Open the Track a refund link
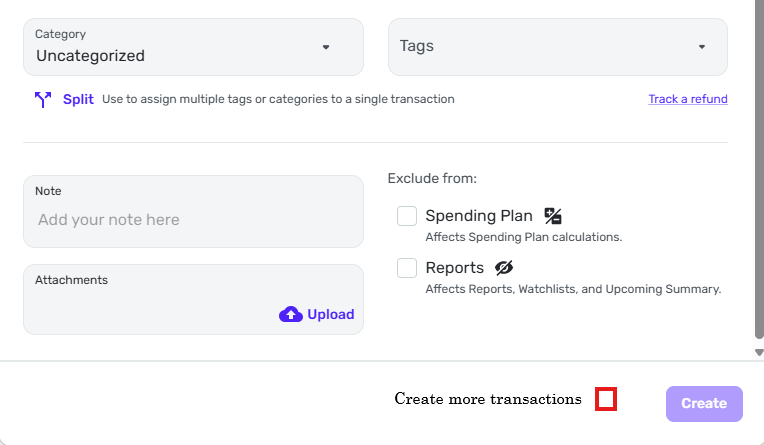 point(688,99)
